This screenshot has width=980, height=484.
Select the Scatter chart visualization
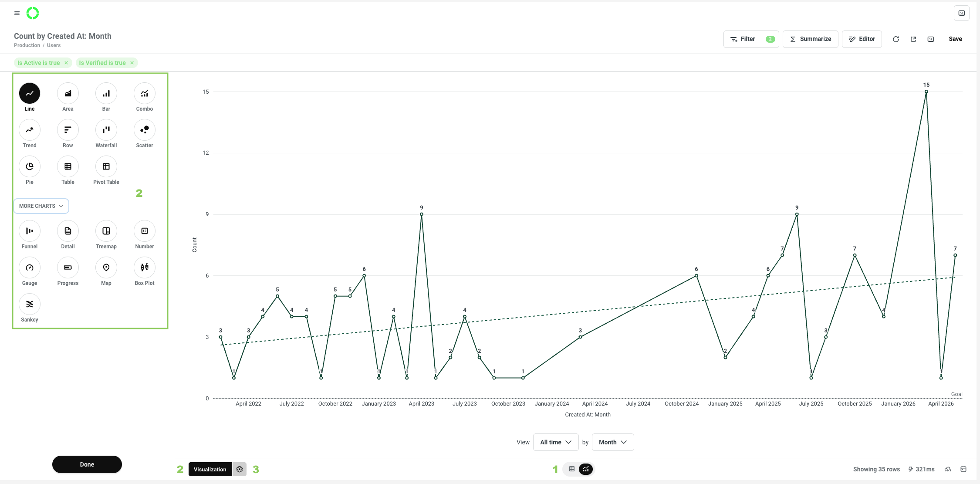145,130
